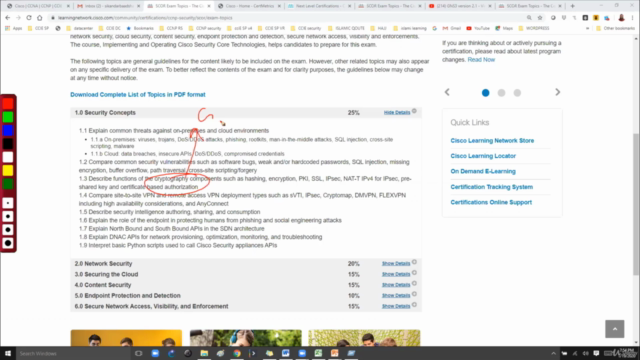The image size is (640, 360).
Task: Bookmark this page with the star icon
Action: [x=540, y=18]
